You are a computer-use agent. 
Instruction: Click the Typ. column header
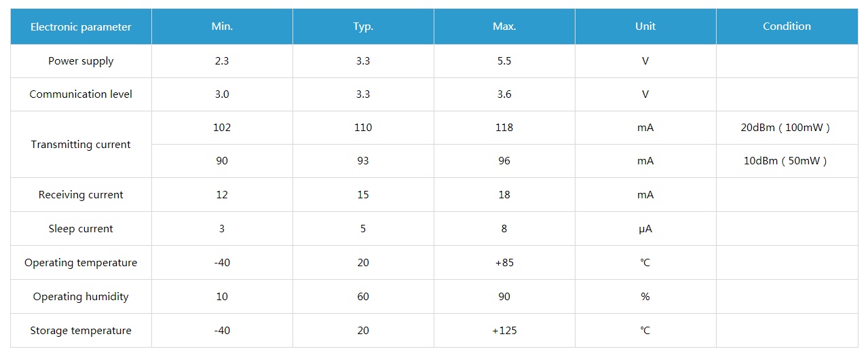click(x=363, y=27)
